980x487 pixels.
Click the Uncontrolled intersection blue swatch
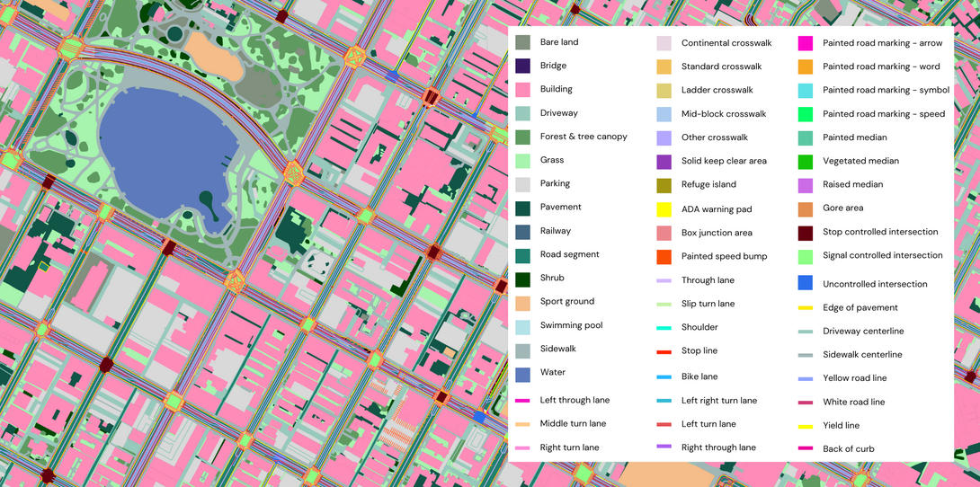coord(806,283)
